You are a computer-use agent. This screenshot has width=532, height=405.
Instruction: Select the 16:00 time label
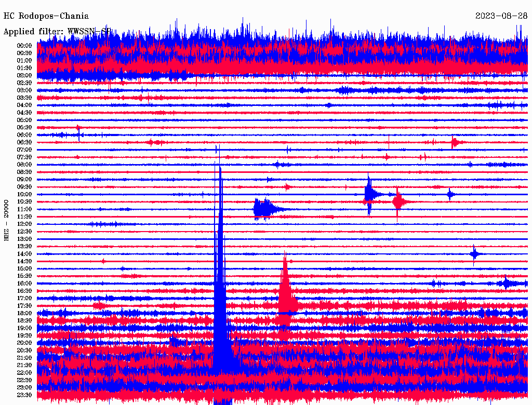pyautogui.click(x=24, y=283)
